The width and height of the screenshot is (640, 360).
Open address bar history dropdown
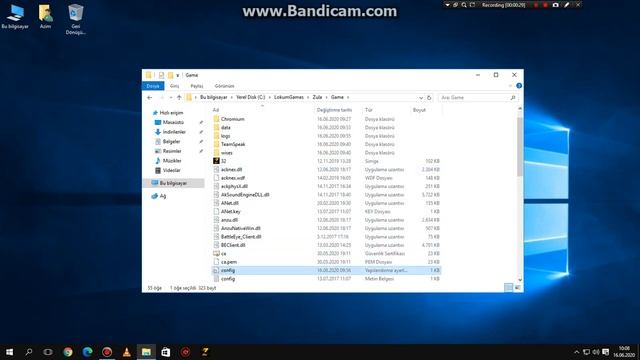click(421, 98)
